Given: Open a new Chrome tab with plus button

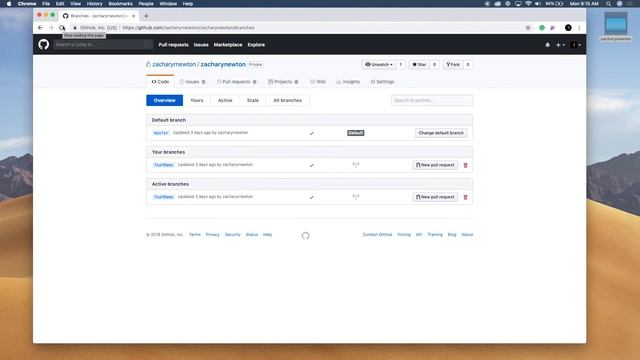Looking at the screenshot, I should click(146, 16).
